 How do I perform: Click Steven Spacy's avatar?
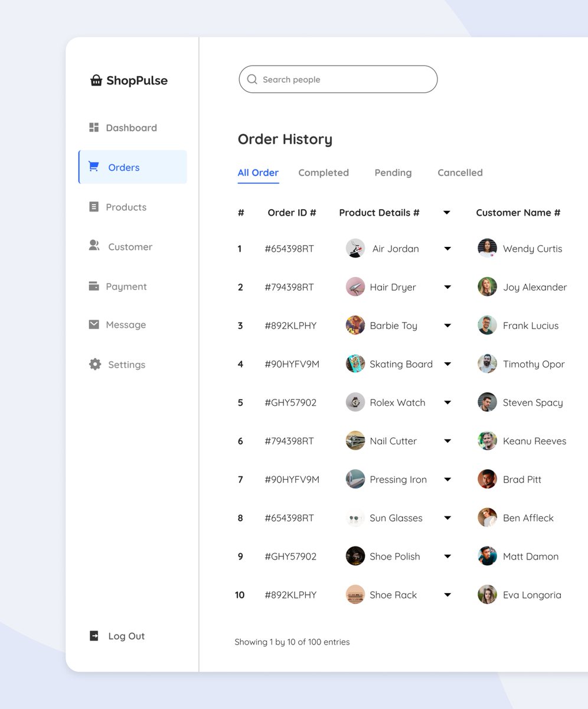(x=487, y=402)
